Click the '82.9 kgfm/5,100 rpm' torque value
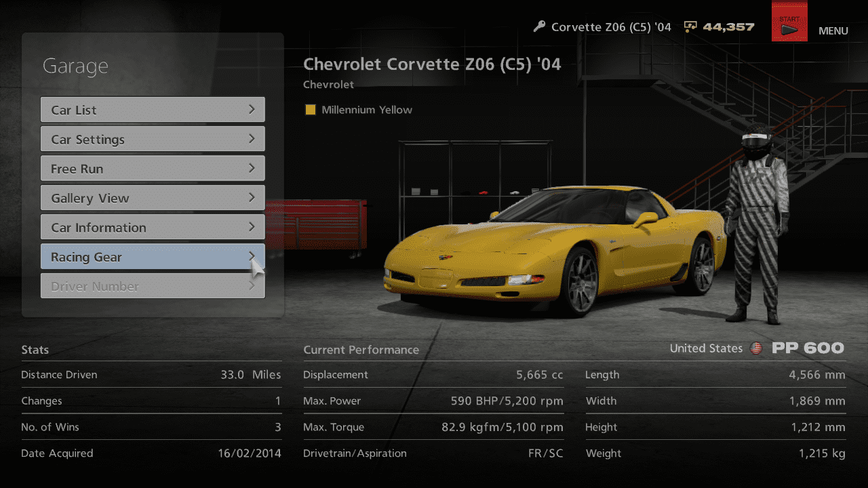The width and height of the screenshot is (868, 488). (502, 427)
